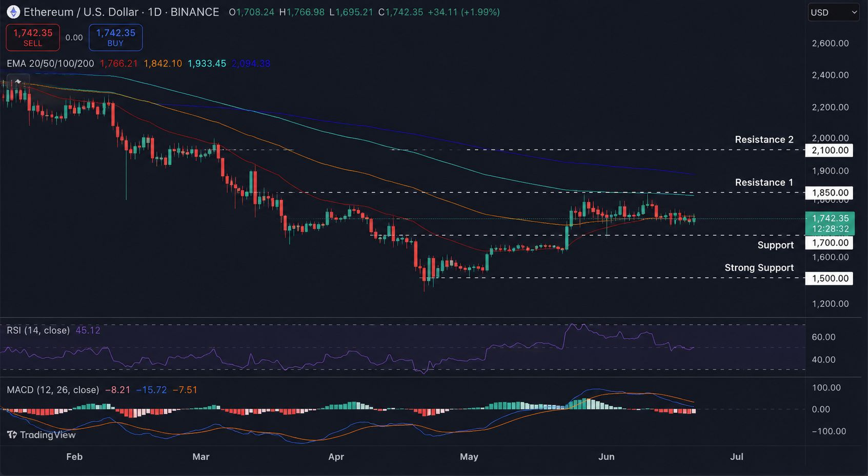Click the Ethereum logo icon
The height and width of the screenshot is (476, 868).
coord(13,12)
